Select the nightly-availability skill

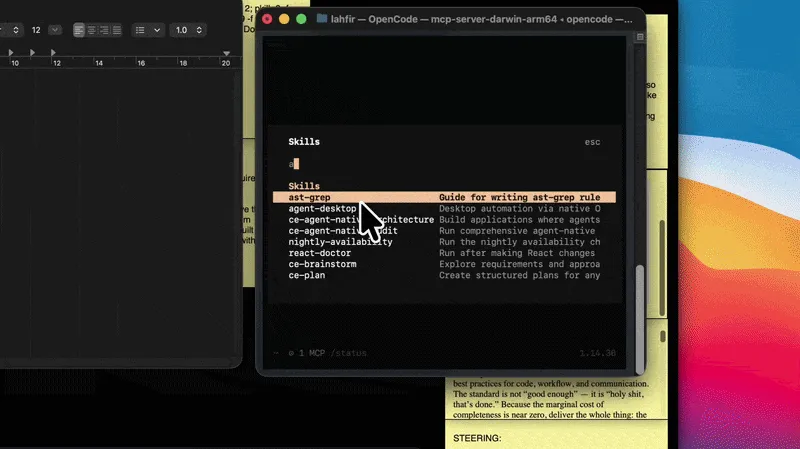point(444,242)
